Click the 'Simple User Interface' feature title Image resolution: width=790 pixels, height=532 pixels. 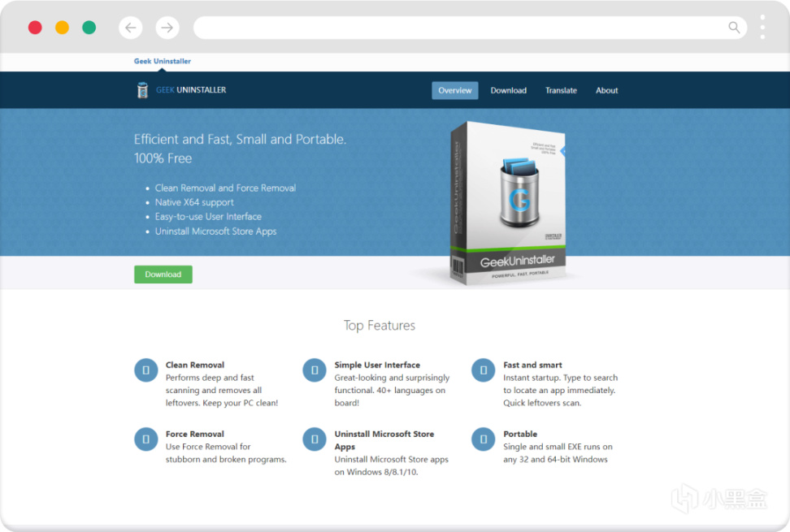pos(377,365)
